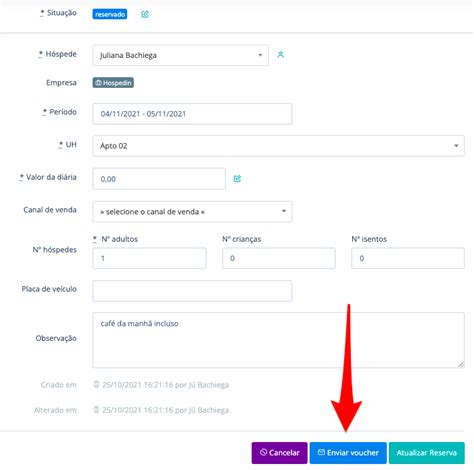Click the reservado status badge

click(110, 14)
